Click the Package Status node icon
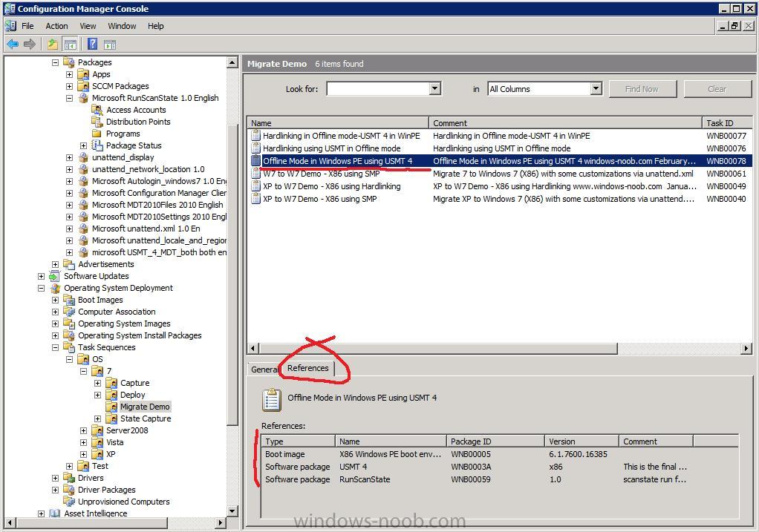Screen dimensions: 759x532 [x=97, y=145]
